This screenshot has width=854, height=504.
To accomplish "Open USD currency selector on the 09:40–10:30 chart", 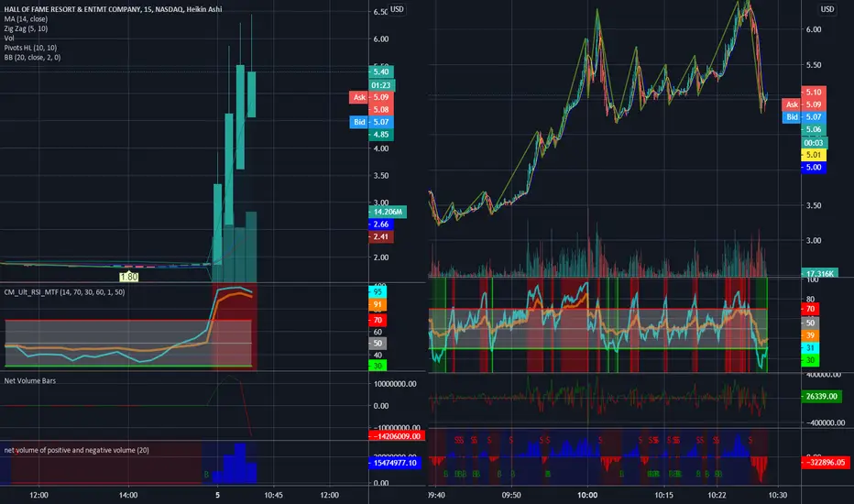I will click(827, 9).
